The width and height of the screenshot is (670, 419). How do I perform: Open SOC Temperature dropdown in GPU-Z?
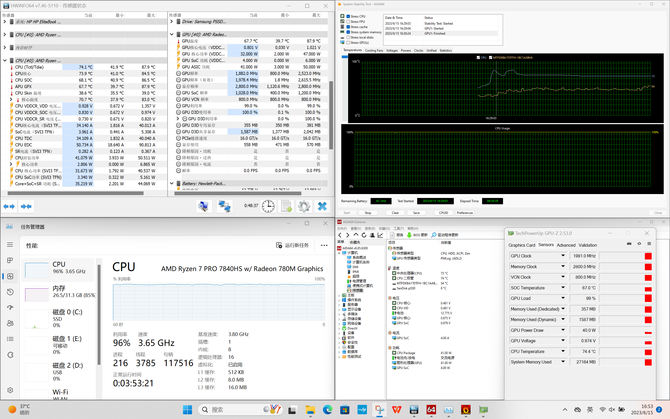[x=563, y=287]
